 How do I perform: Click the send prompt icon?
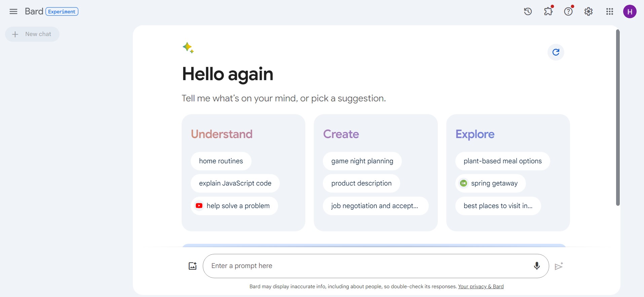[x=559, y=266]
